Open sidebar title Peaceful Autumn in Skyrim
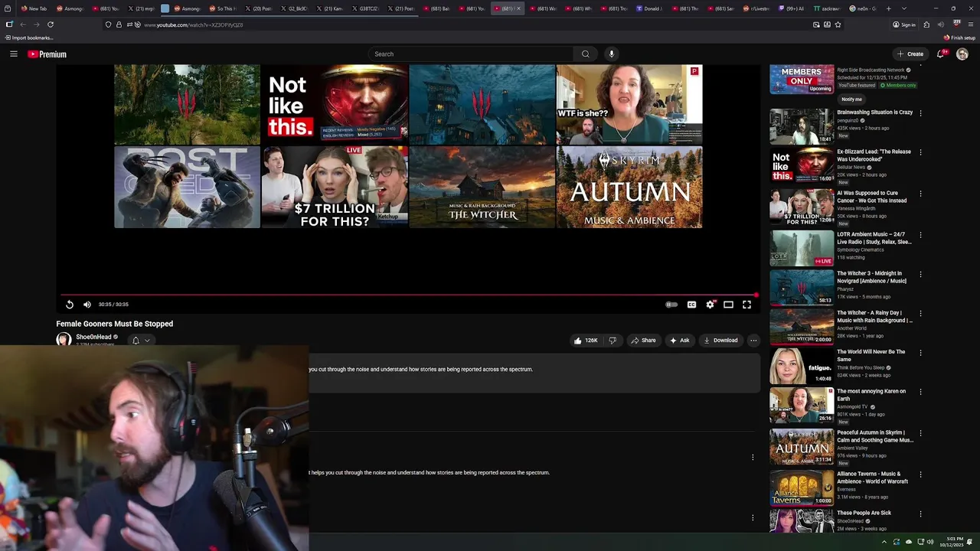This screenshot has width=980, height=551. (875, 436)
